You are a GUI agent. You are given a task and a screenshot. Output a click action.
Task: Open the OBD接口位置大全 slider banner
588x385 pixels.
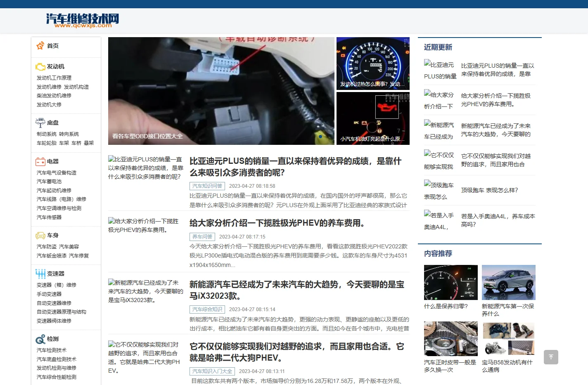pyautogui.click(x=221, y=91)
